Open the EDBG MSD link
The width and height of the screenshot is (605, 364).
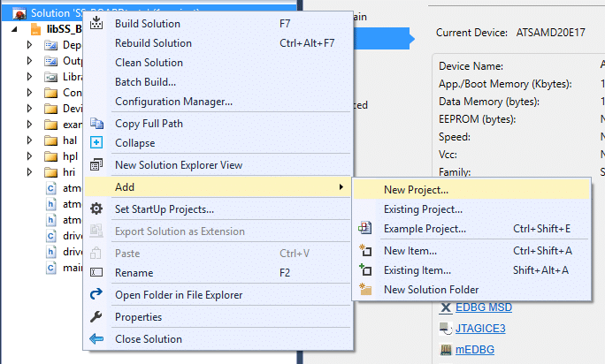pos(484,307)
